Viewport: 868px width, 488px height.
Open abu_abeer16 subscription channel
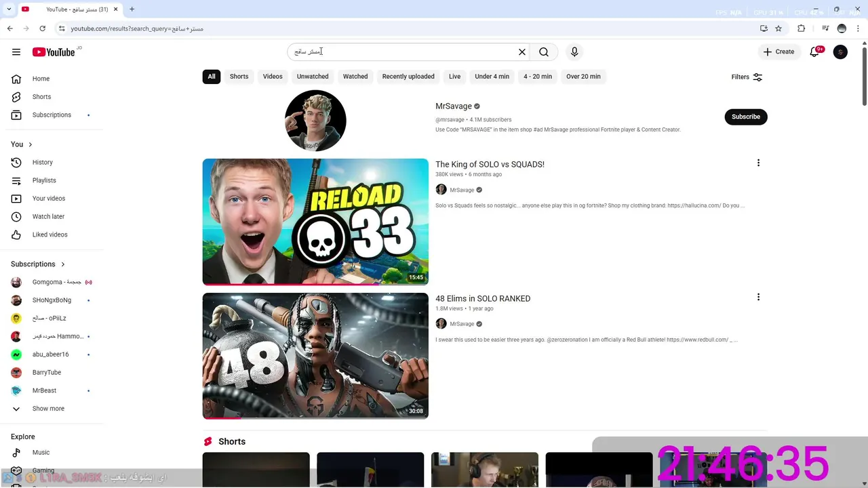pyautogui.click(x=52, y=354)
